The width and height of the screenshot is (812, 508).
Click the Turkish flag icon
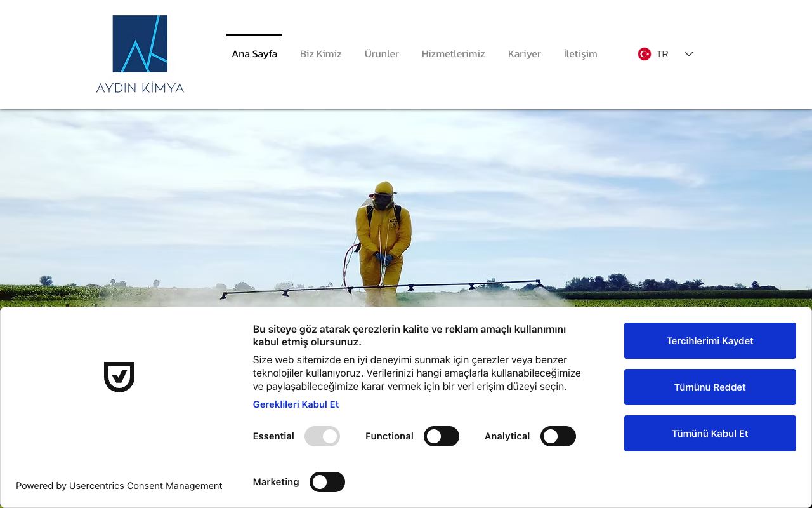tap(645, 54)
